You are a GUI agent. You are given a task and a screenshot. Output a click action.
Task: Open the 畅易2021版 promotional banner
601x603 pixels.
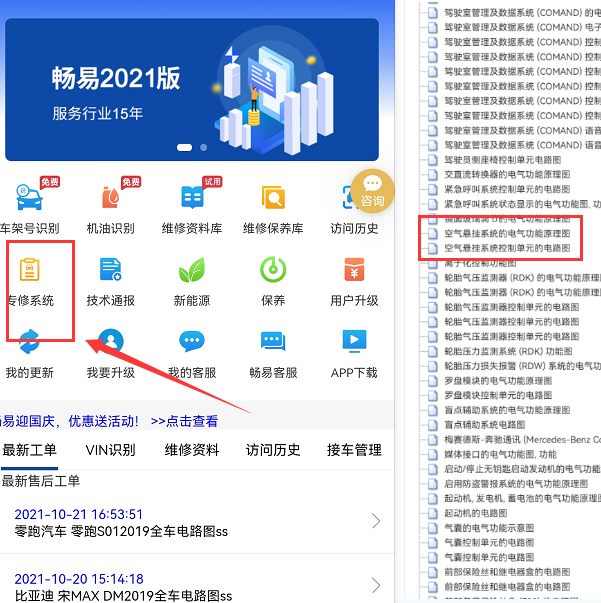(x=192, y=90)
